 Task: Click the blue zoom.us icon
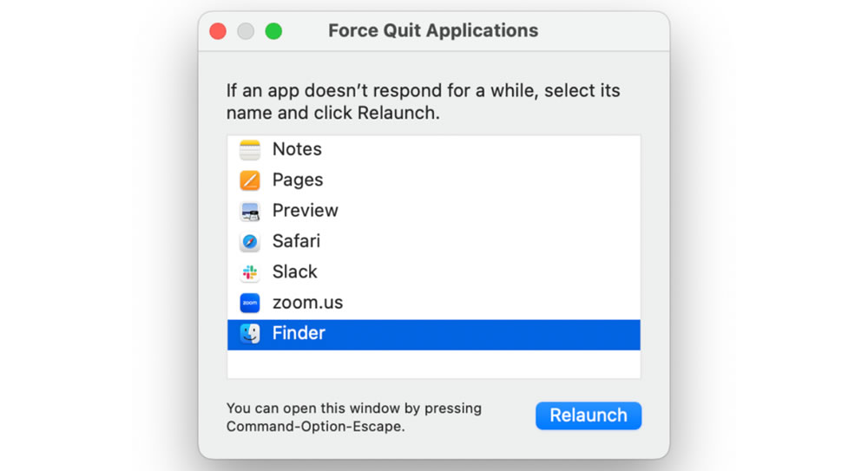point(250,303)
